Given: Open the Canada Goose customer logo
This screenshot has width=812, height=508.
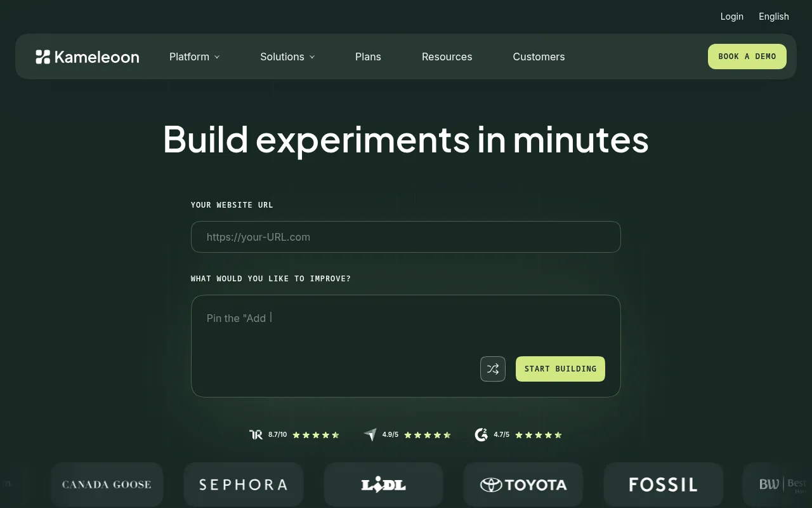Looking at the screenshot, I should pos(107,485).
